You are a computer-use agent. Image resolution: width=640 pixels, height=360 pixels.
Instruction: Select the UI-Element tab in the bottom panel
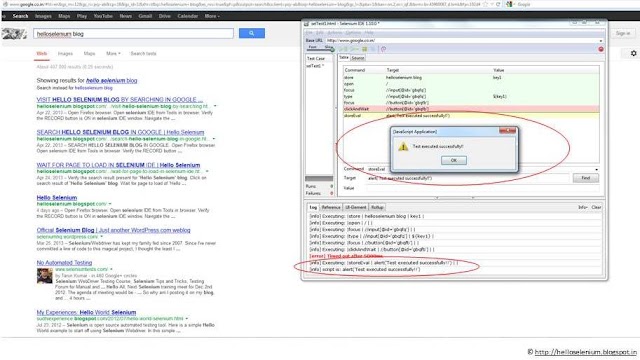pyautogui.click(x=356, y=207)
